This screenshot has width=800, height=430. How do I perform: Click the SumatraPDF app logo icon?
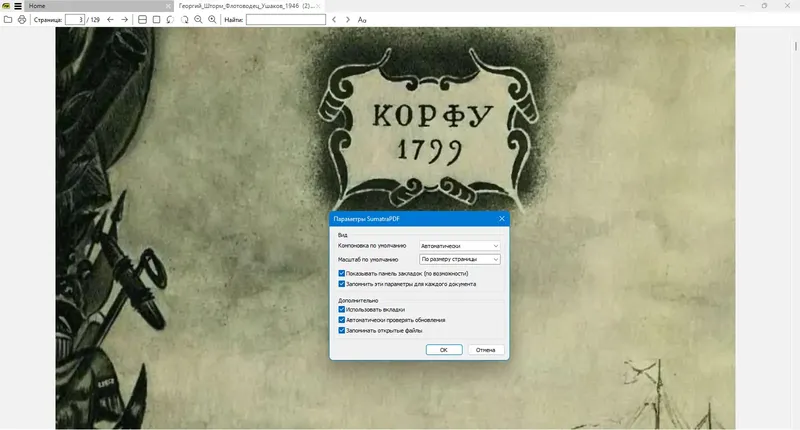pos(6,6)
